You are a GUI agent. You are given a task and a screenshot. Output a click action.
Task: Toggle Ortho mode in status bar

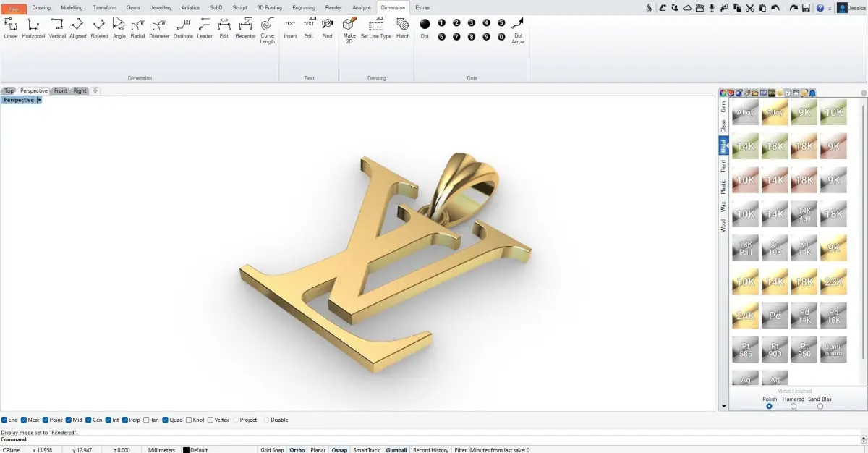[297, 450]
